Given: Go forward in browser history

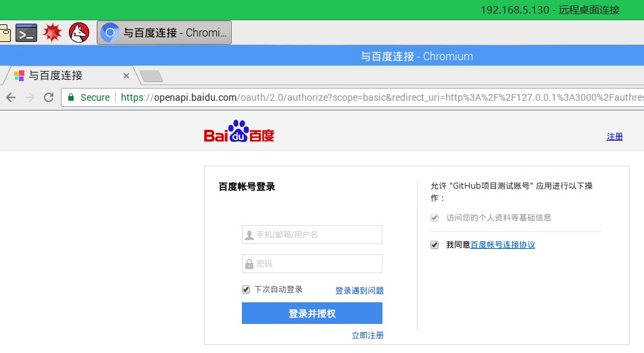Looking at the screenshot, I should (30, 97).
